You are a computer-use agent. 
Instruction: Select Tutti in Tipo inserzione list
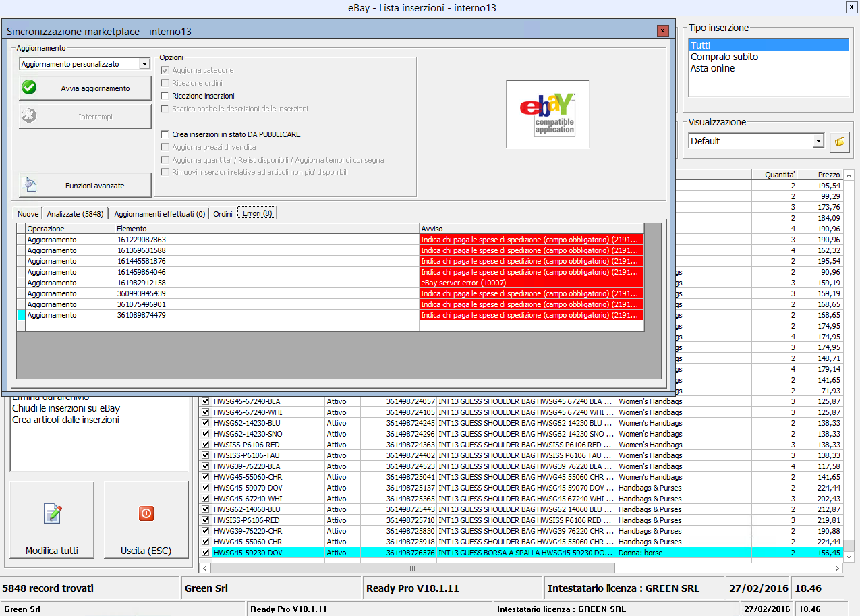tap(768, 45)
